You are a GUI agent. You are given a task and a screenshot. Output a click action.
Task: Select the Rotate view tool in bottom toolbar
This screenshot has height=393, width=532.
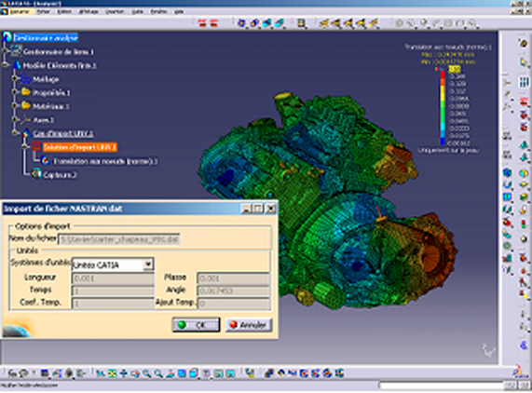[135, 373]
